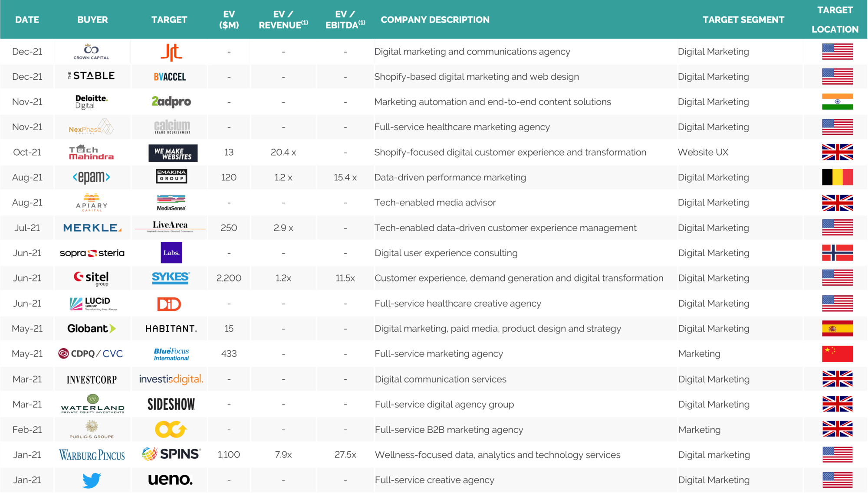Click the Spain flag in Habitant row

pos(837,329)
